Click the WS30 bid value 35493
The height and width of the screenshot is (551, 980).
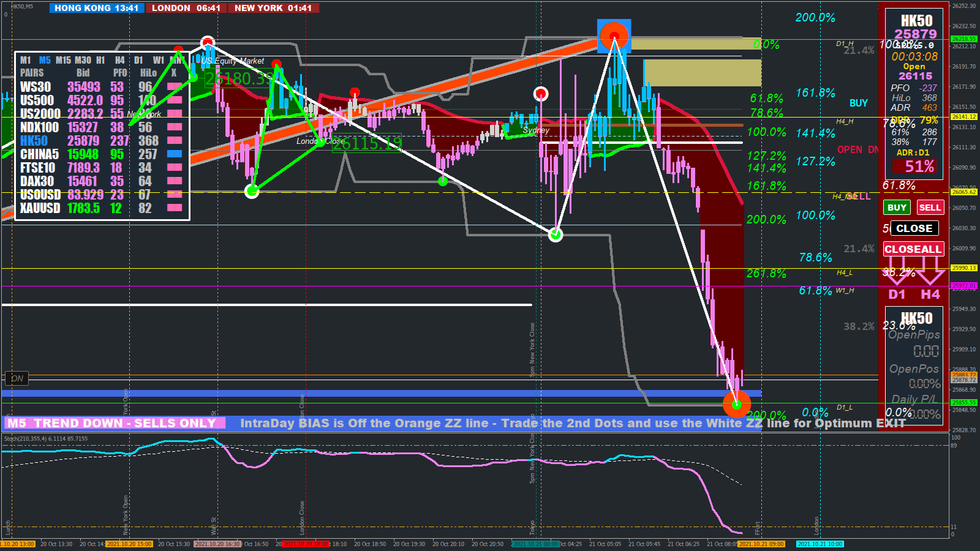click(x=84, y=87)
